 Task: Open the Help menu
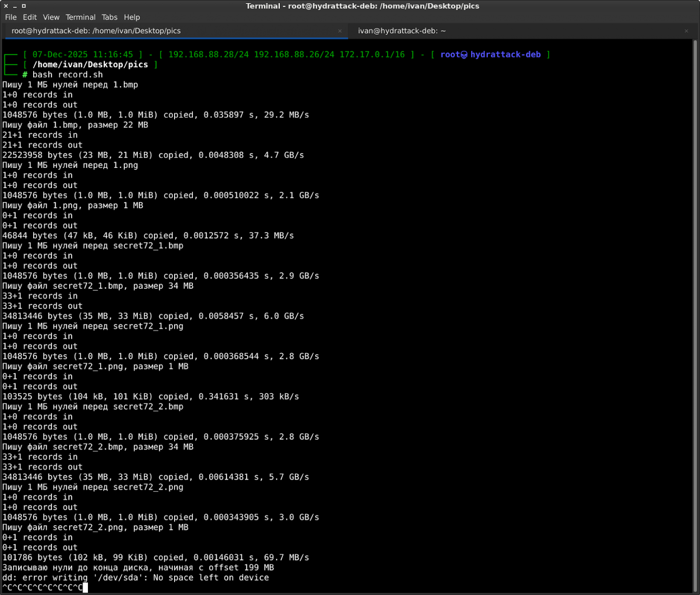(x=132, y=17)
